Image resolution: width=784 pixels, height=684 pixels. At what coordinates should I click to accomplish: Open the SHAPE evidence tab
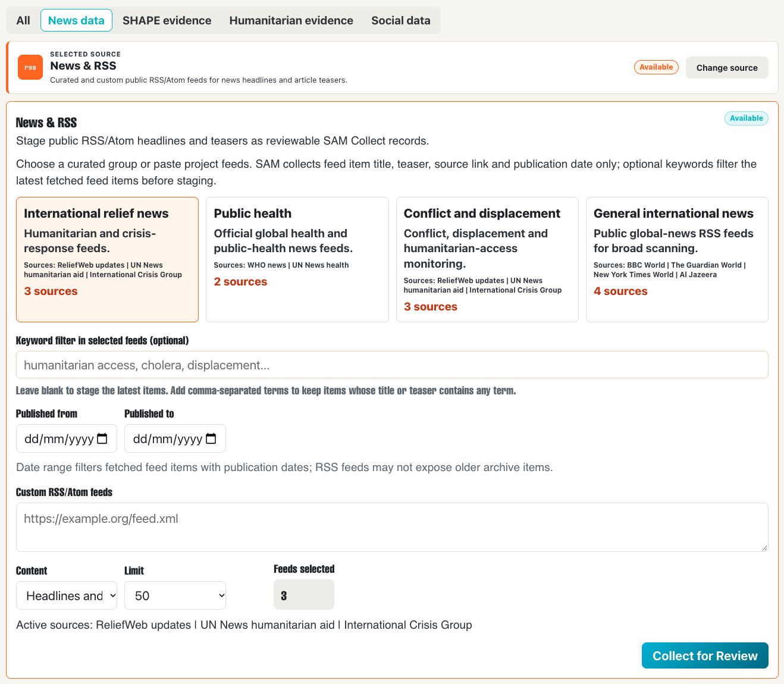[x=167, y=20]
